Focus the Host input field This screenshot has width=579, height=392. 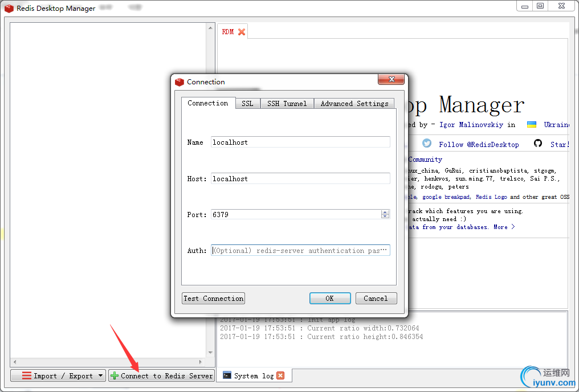(300, 179)
